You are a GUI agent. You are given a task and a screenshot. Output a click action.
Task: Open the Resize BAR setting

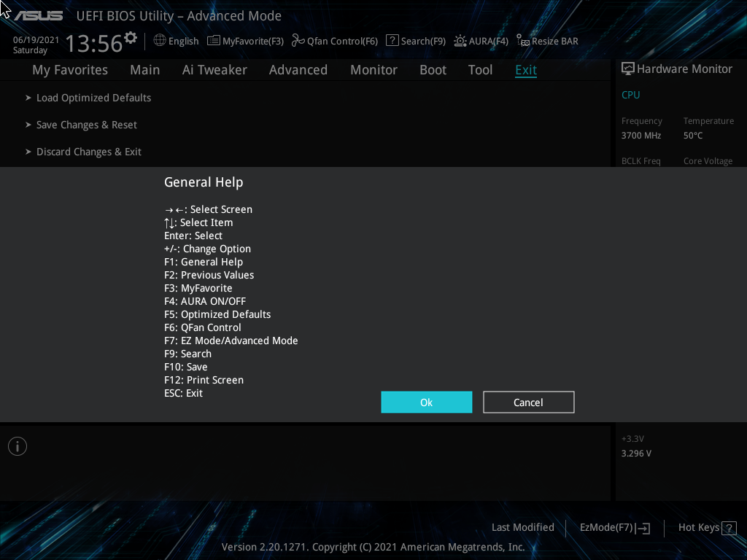tap(547, 41)
